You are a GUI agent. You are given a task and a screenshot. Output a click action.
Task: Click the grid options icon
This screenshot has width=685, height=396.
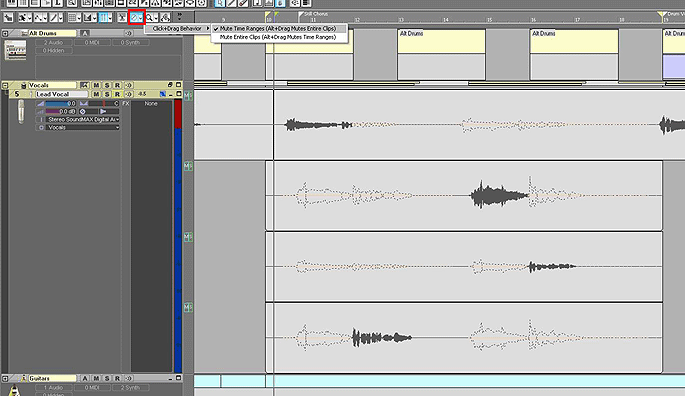(72, 18)
